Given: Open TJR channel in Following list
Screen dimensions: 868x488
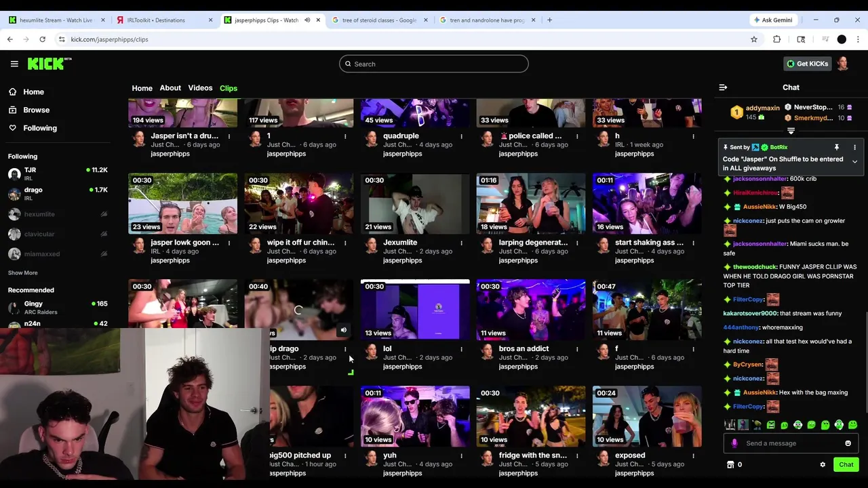Looking at the screenshot, I should 58,174.
